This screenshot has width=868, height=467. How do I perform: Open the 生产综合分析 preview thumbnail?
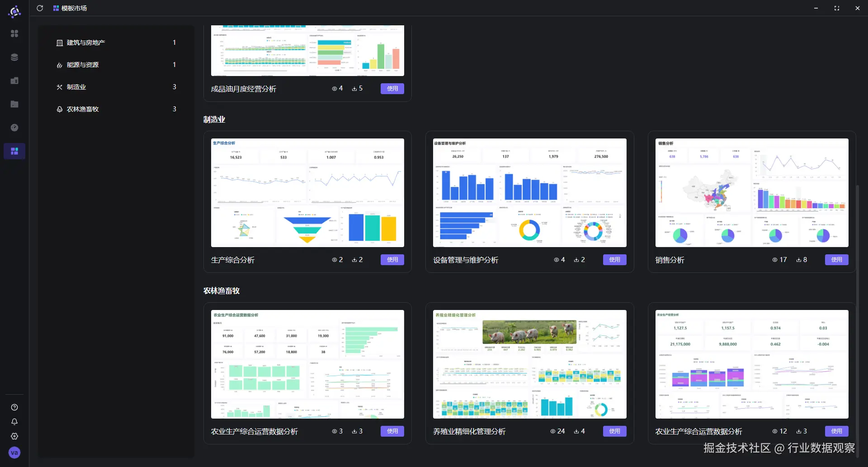[x=307, y=193]
